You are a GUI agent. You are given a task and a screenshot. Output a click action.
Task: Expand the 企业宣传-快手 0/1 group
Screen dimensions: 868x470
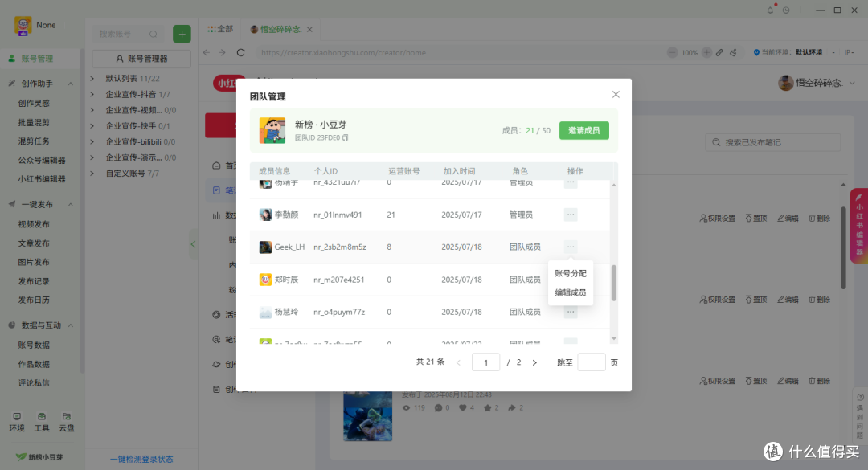click(x=92, y=125)
